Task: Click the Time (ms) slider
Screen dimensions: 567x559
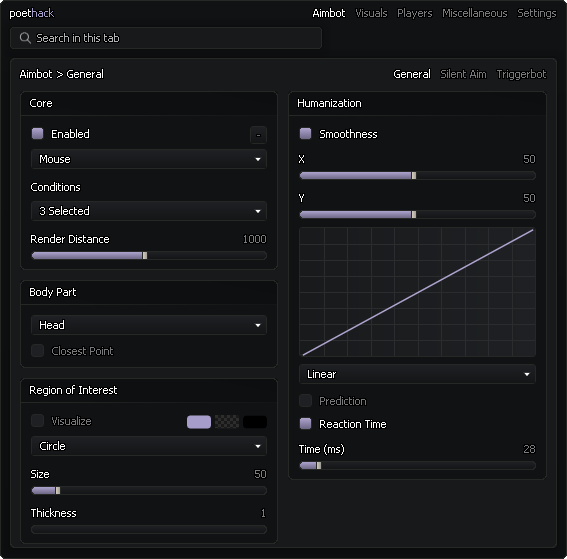Action: point(417,466)
